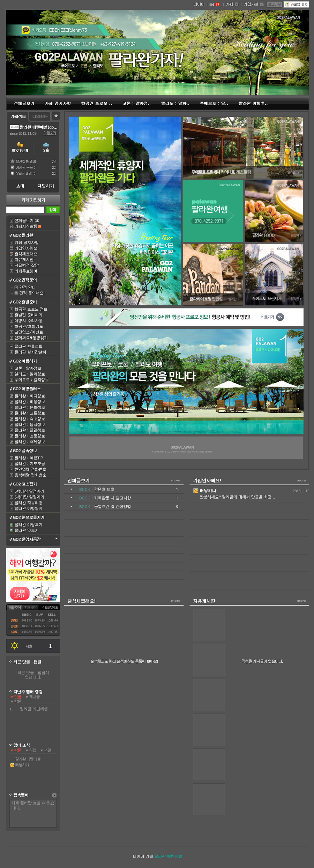Click the star icon beside 즐겨찾는 멤버

point(13,161)
